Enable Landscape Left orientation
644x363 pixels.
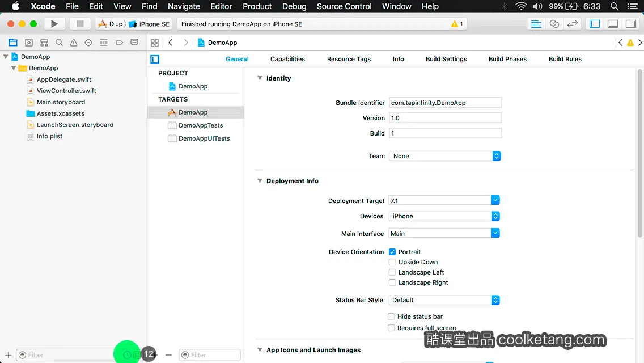[392, 272]
